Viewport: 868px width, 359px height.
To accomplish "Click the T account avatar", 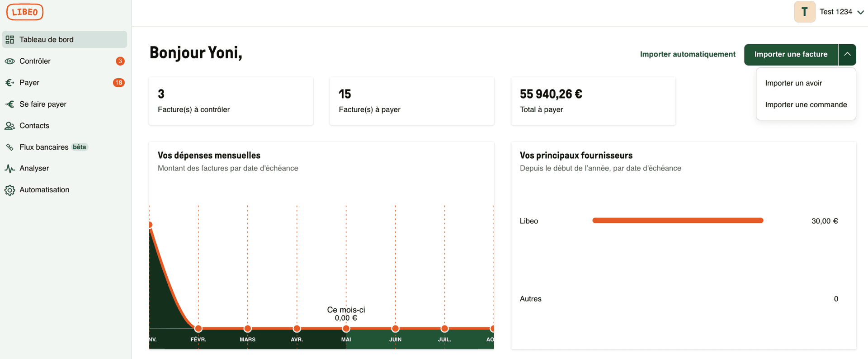I will coord(805,12).
